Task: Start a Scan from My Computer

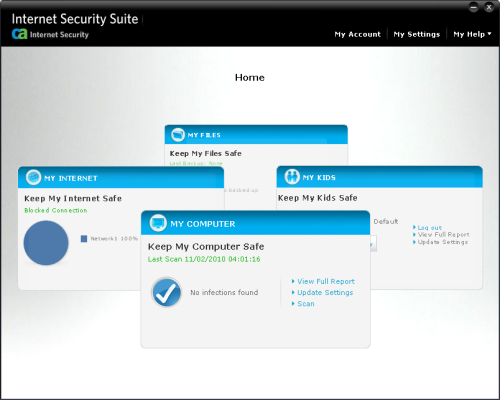Action: [x=306, y=304]
